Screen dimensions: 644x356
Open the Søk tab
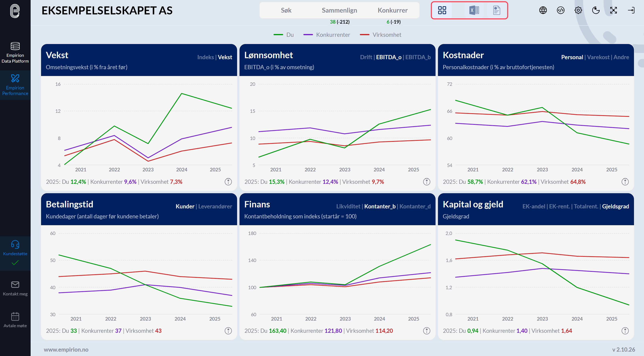tap(286, 10)
